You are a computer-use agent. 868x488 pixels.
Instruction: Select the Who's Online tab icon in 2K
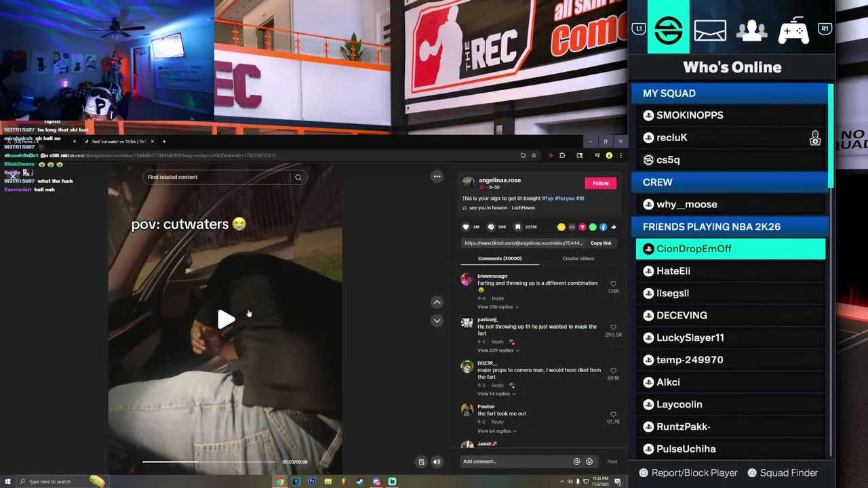click(x=669, y=30)
